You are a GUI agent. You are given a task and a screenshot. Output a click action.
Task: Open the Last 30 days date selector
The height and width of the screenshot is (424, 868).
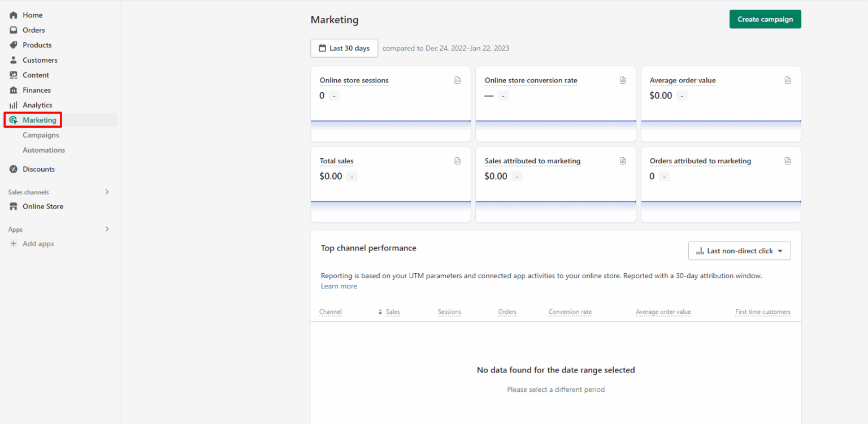pyautogui.click(x=344, y=48)
